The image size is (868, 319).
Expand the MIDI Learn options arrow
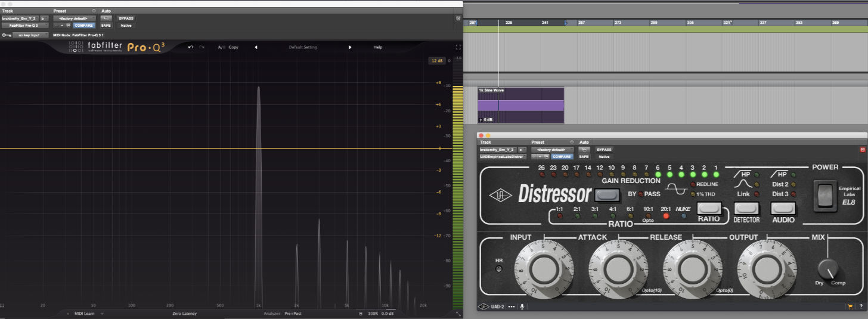coord(102,314)
